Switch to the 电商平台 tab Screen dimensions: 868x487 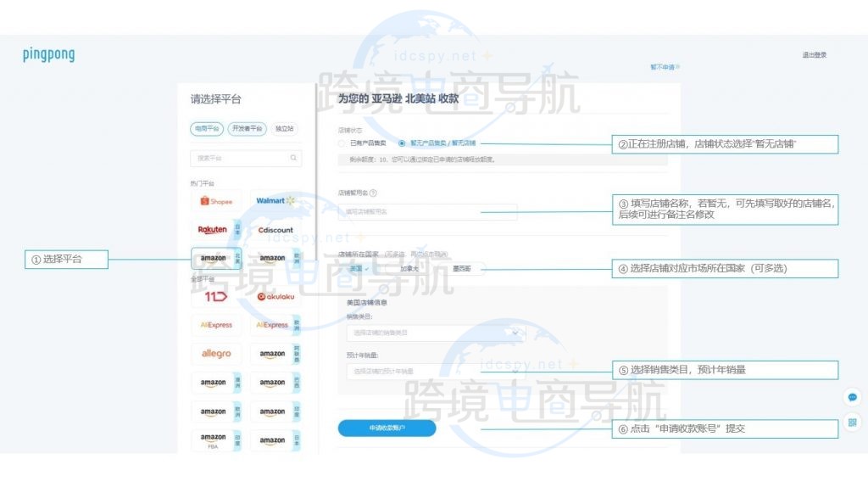coord(207,128)
